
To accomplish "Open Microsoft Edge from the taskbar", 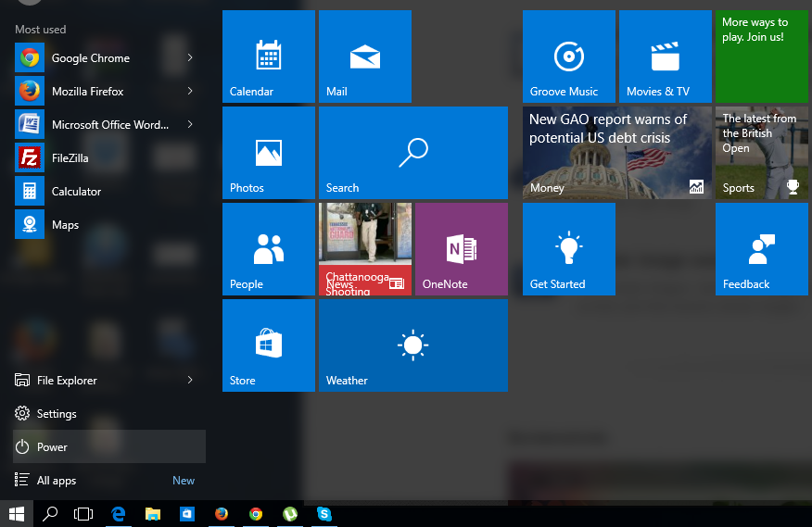I will [x=118, y=513].
